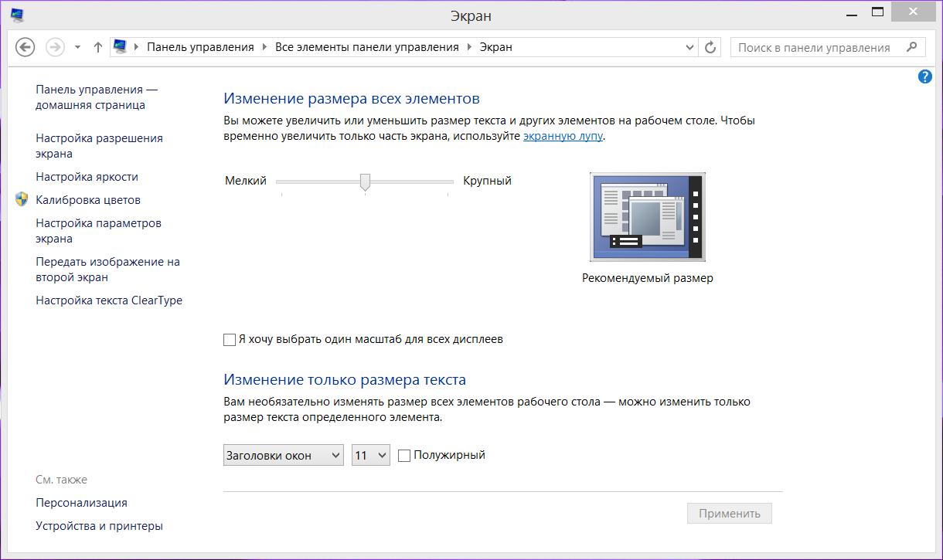This screenshot has width=943, height=560.
Task: Open Настройка текста ClearType link
Action: coord(109,300)
